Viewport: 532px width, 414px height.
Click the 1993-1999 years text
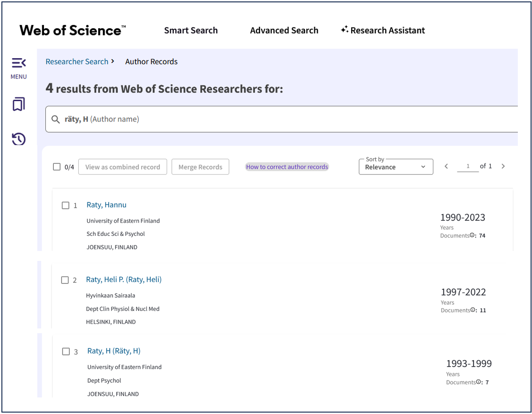469,364
